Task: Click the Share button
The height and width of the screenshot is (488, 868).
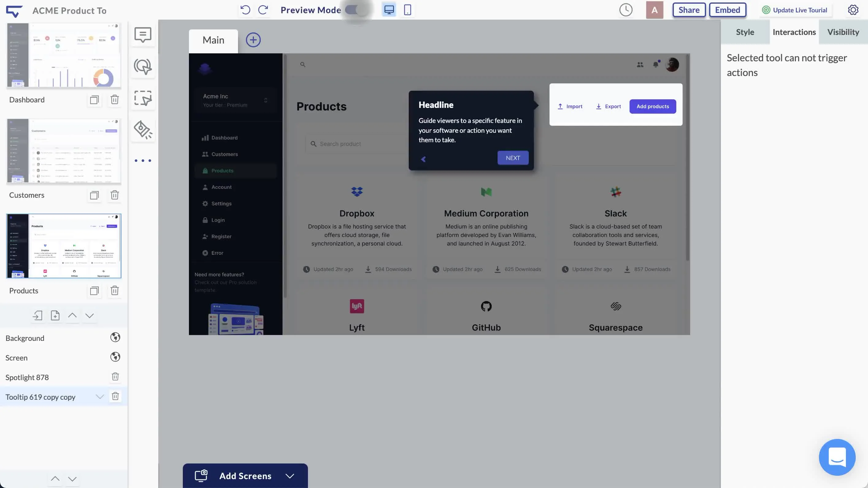Action: pyautogui.click(x=689, y=10)
